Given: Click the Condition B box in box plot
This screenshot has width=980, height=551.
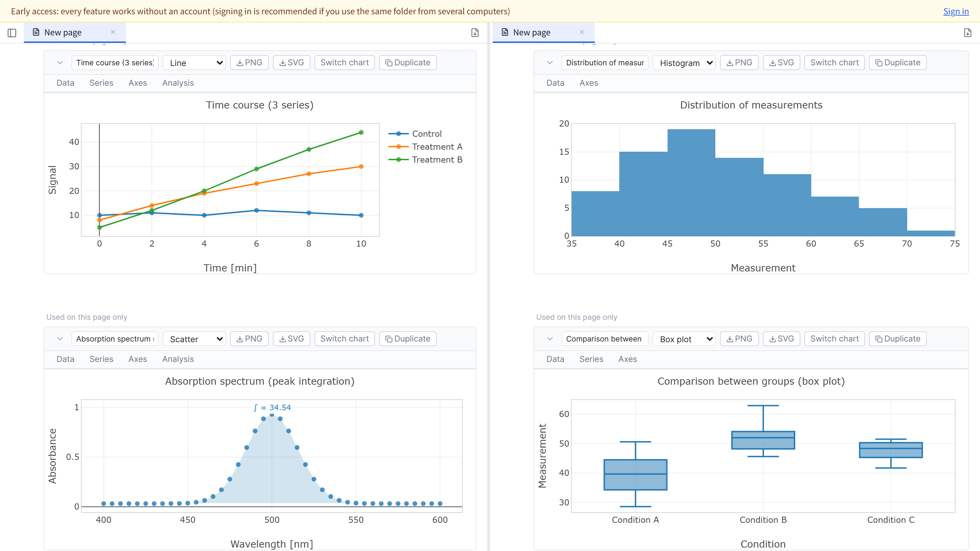Looking at the screenshot, I should click(763, 440).
